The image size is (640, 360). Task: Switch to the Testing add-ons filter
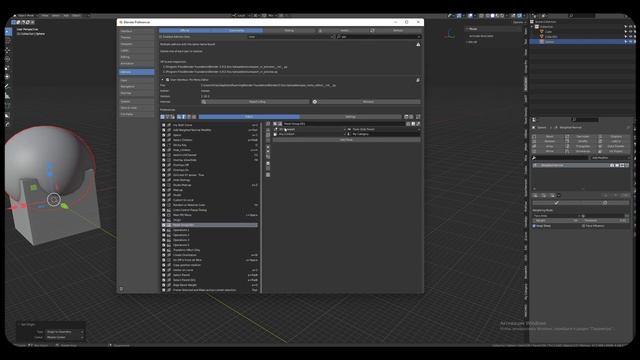coord(289,30)
